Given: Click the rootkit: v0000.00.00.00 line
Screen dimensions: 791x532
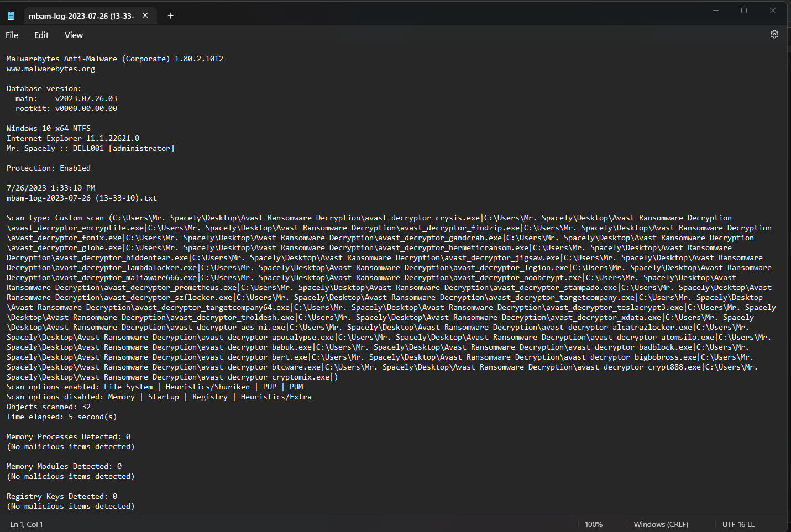Looking at the screenshot, I should pos(66,108).
